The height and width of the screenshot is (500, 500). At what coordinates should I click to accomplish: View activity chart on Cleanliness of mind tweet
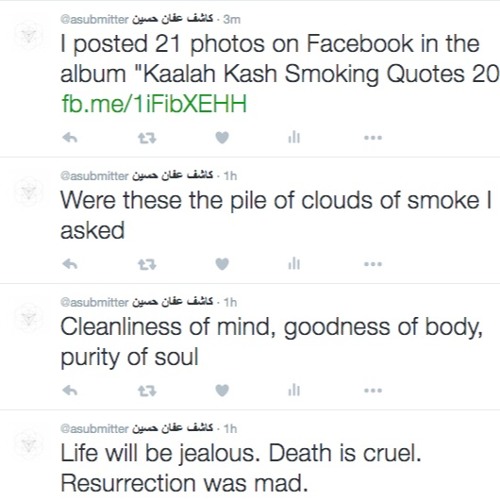294,390
